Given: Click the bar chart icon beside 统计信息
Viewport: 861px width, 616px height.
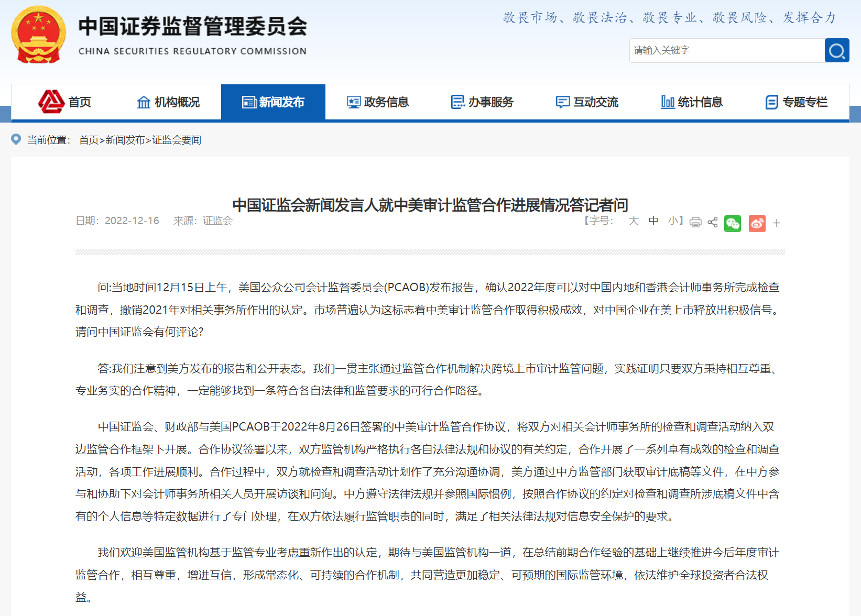Looking at the screenshot, I should point(668,102).
